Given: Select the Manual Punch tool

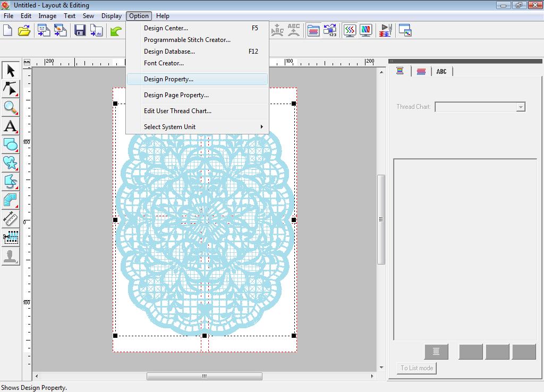Looking at the screenshot, I should point(11,200).
